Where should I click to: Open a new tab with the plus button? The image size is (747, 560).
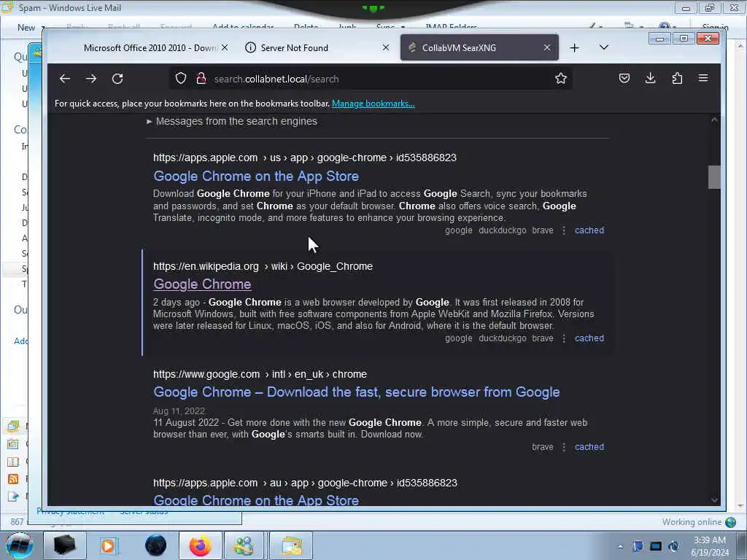[x=575, y=47]
